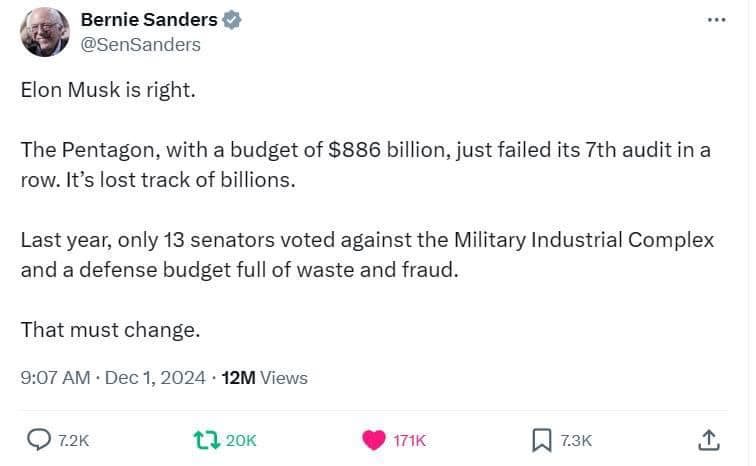
Task: Click the paragraph about the Pentagon audit
Action: click(x=365, y=165)
